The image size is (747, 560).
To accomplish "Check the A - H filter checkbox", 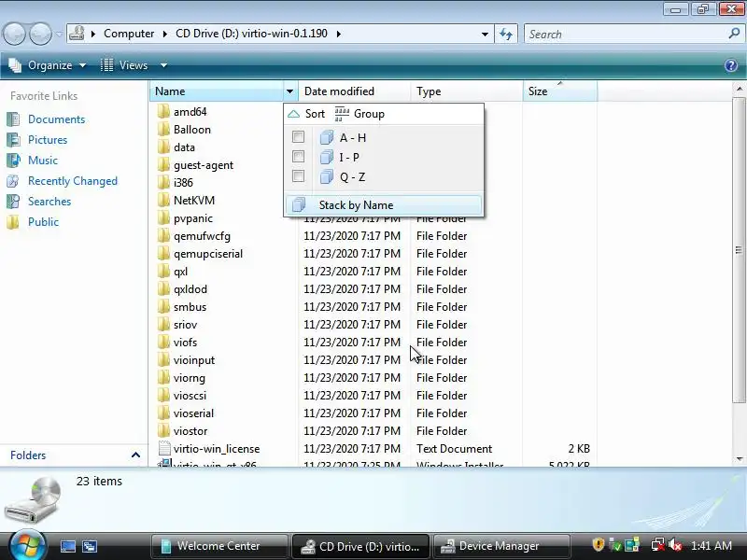I will (x=298, y=137).
